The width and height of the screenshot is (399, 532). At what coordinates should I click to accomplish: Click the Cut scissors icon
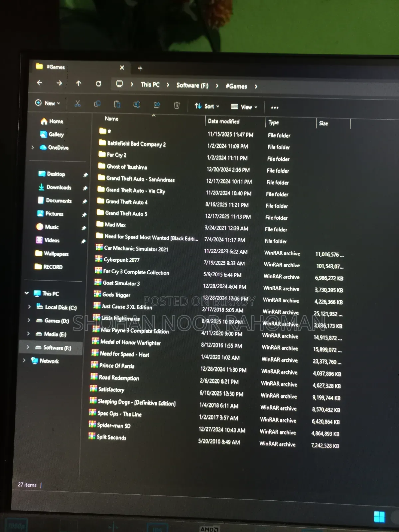pos(77,103)
